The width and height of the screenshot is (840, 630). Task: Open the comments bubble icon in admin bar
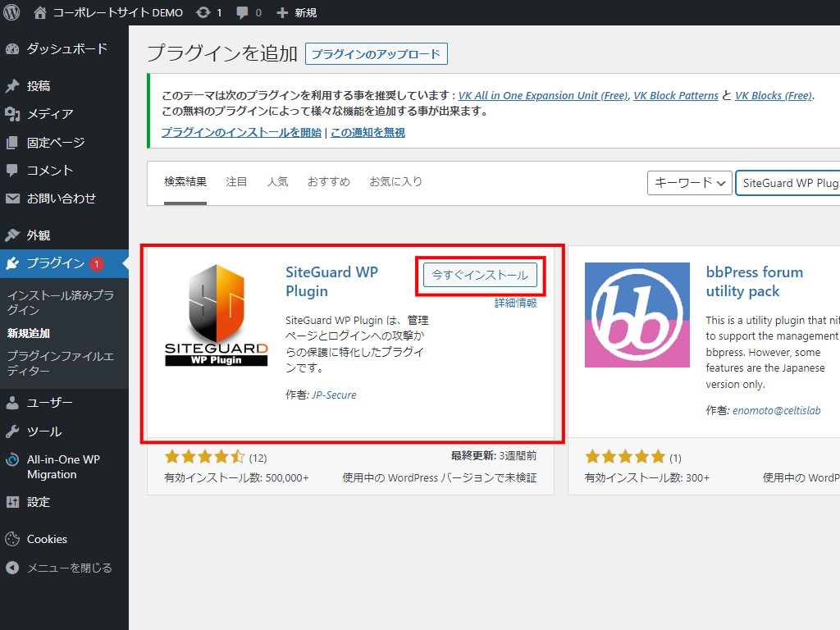coord(242,12)
